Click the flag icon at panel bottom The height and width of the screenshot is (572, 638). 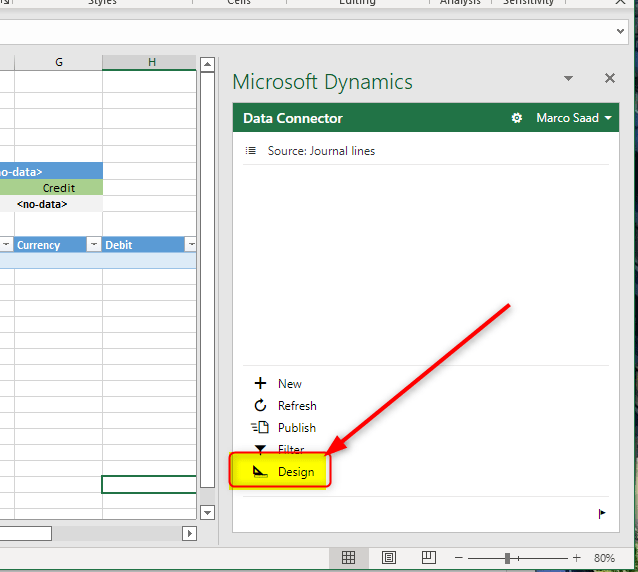coord(601,514)
